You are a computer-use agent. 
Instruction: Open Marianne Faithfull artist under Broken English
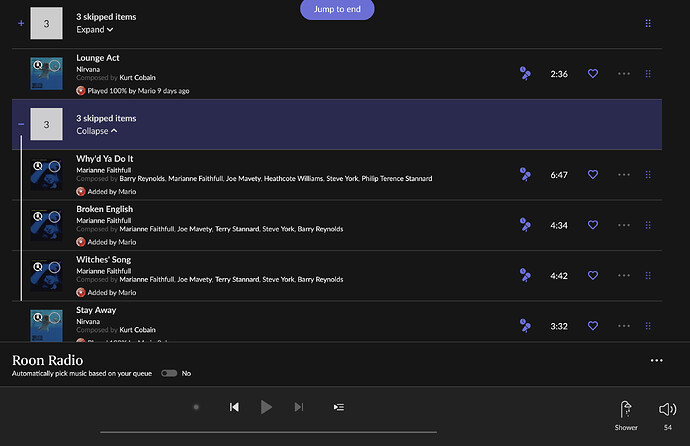(x=103, y=220)
